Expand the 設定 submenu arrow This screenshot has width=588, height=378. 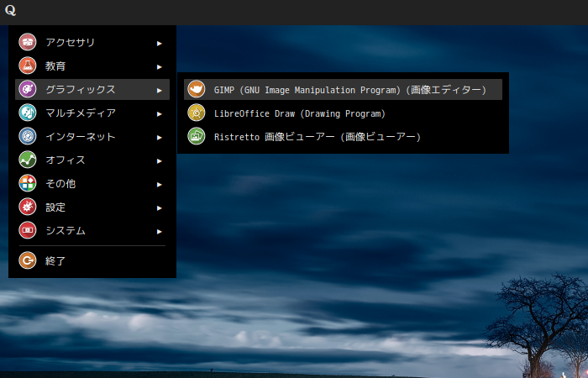coord(160,208)
